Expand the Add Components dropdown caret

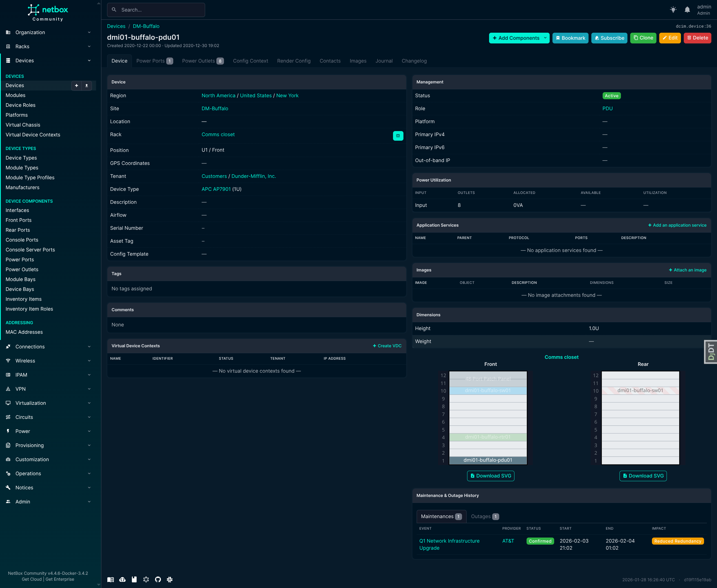545,38
